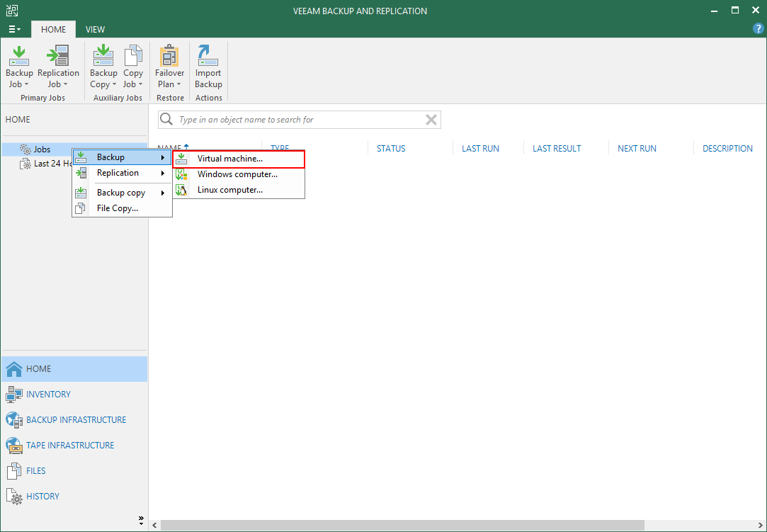Choose Linux computer... in the submenu
This screenshot has width=767, height=532.
click(239, 190)
